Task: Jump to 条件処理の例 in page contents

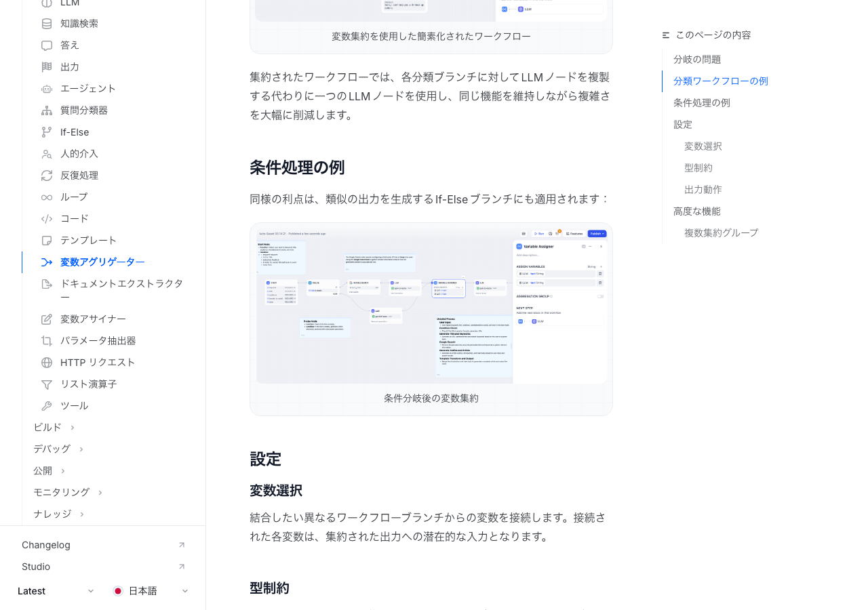Action: [x=701, y=103]
